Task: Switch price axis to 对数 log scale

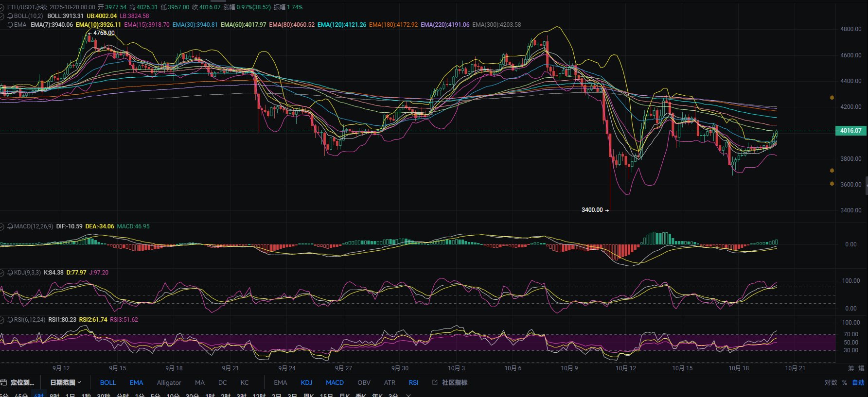Action: pos(831,382)
